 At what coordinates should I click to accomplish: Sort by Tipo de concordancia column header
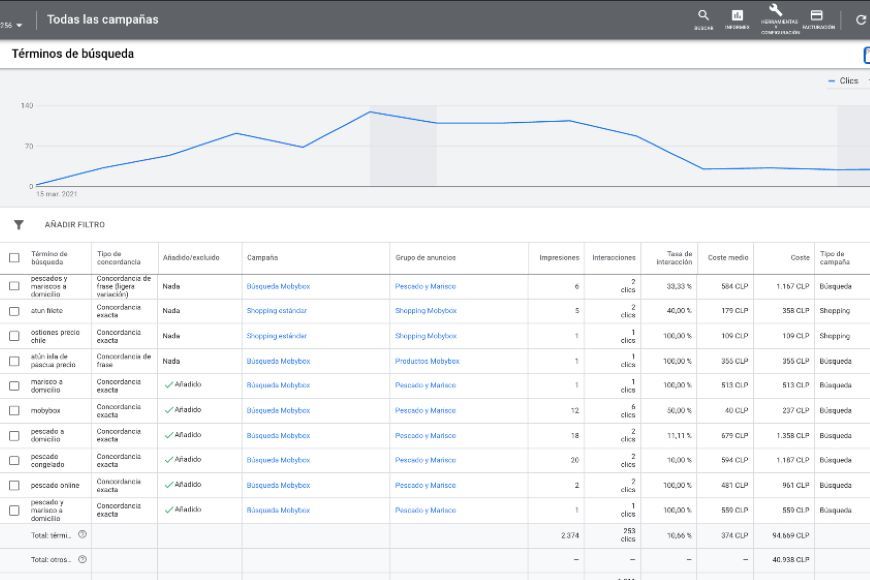(119, 258)
